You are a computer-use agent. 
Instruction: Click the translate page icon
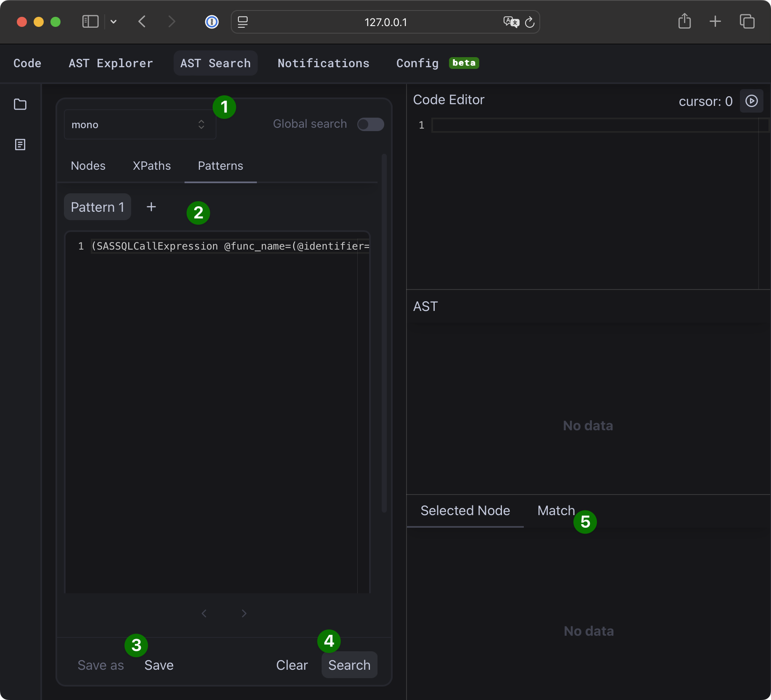tap(511, 22)
